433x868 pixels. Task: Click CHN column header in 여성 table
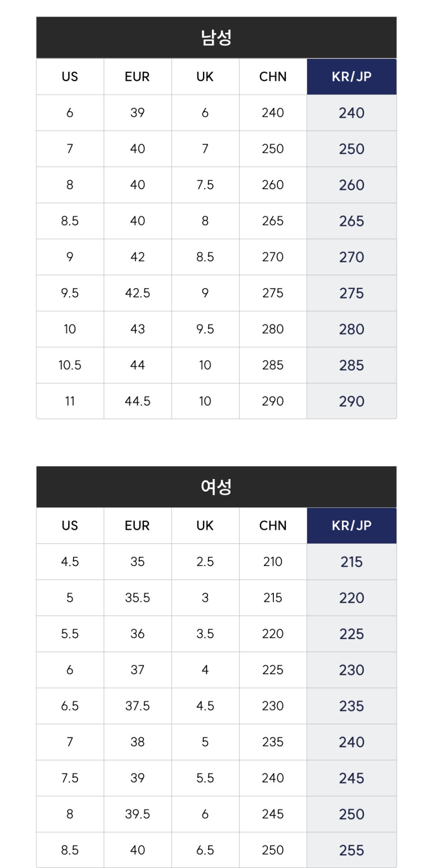[x=273, y=525]
